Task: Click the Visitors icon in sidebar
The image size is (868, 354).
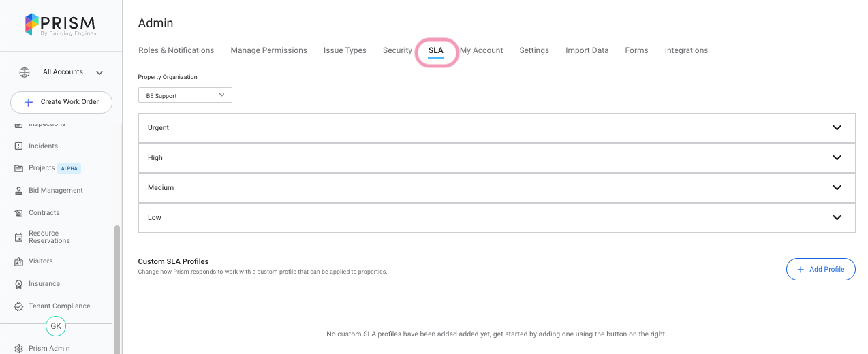Action: (19, 261)
